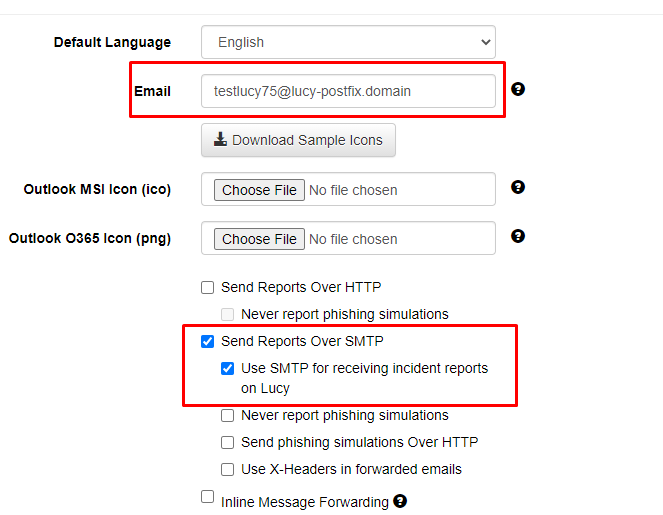Click the chevron arrow of the English dropdown

pyautogui.click(x=485, y=42)
